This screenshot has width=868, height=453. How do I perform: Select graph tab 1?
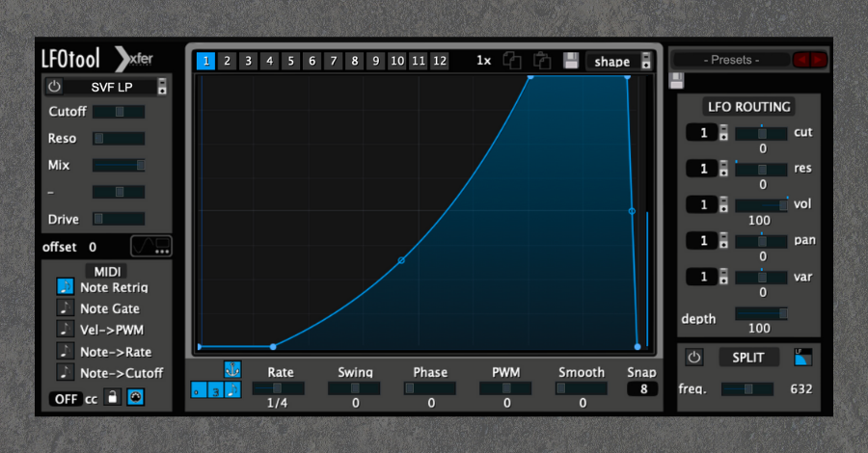tap(206, 61)
